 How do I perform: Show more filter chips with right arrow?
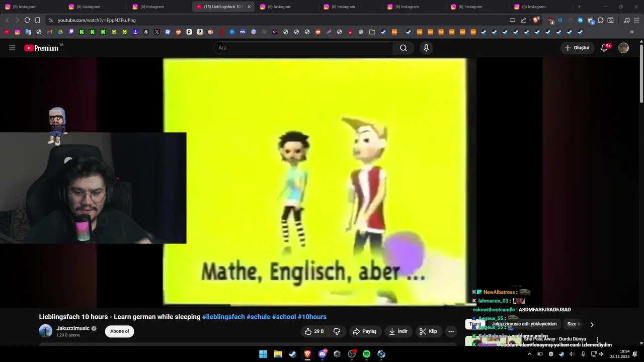(x=592, y=325)
